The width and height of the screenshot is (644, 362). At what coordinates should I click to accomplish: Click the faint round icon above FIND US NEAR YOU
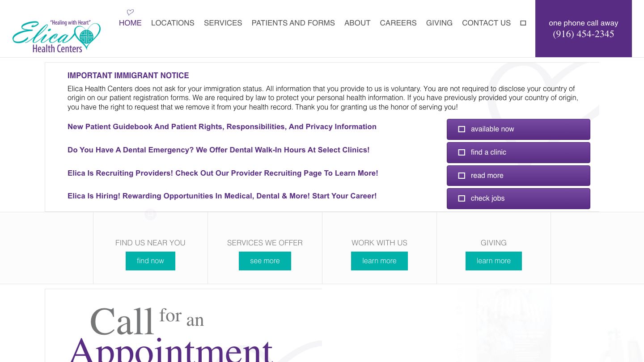coord(150,215)
